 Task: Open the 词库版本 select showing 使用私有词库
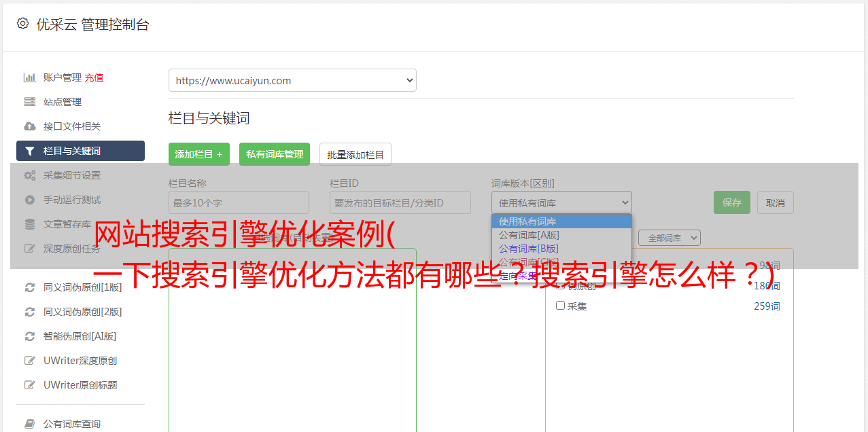click(x=561, y=202)
